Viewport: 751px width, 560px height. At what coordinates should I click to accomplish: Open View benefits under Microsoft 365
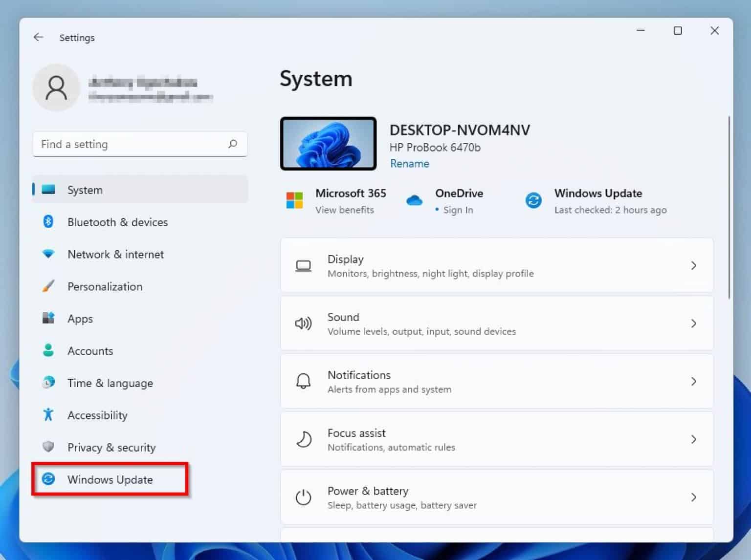(344, 210)
